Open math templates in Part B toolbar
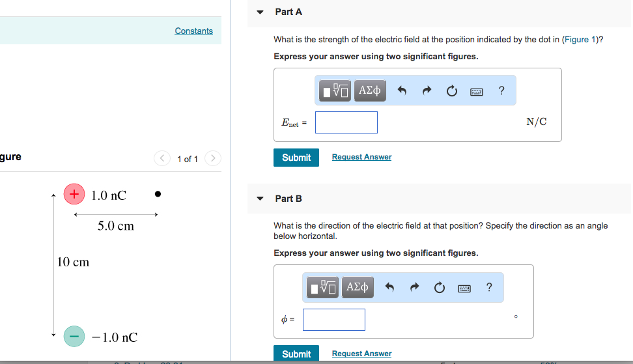 click(324, 287)
